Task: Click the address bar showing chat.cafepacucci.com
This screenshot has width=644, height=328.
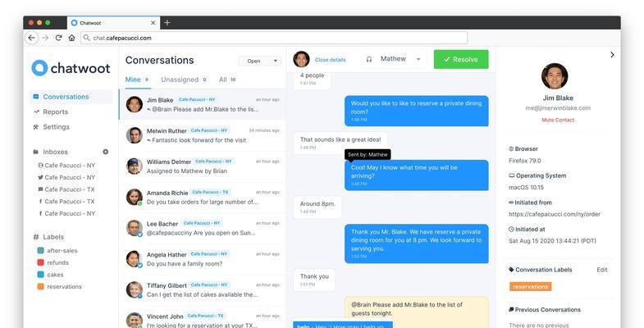Action: [x=274, y=38]
